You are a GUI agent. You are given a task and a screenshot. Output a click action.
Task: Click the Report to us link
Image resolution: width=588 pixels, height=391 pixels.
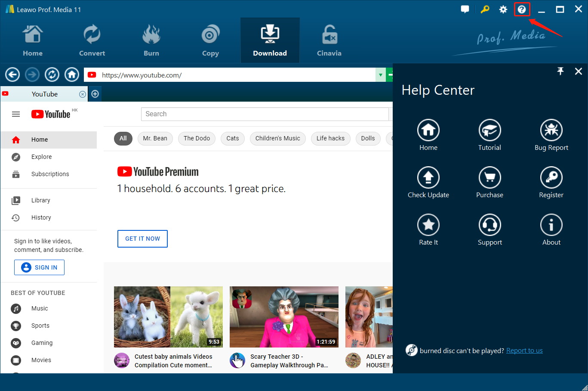click(x=524, y=351)
